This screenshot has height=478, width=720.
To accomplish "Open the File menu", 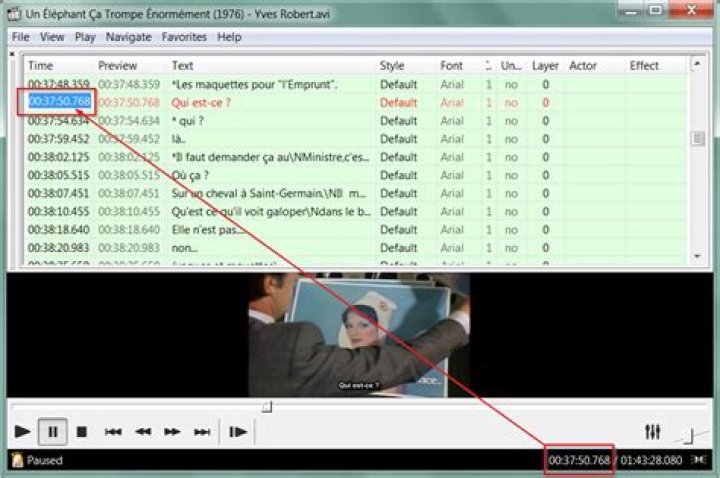I will [21, 37].
